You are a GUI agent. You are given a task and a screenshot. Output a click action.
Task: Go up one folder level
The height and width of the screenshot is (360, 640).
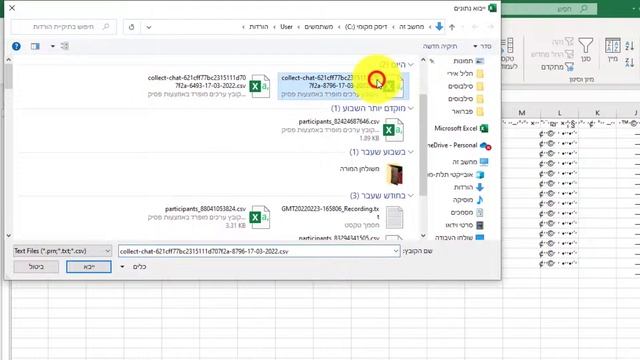click(452, 27)
